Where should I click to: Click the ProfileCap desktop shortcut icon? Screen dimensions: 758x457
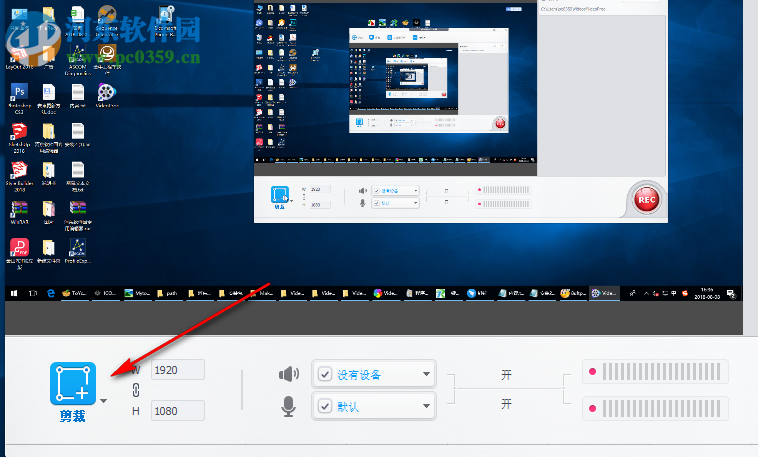pyautogui.click(x=77, y=251)
